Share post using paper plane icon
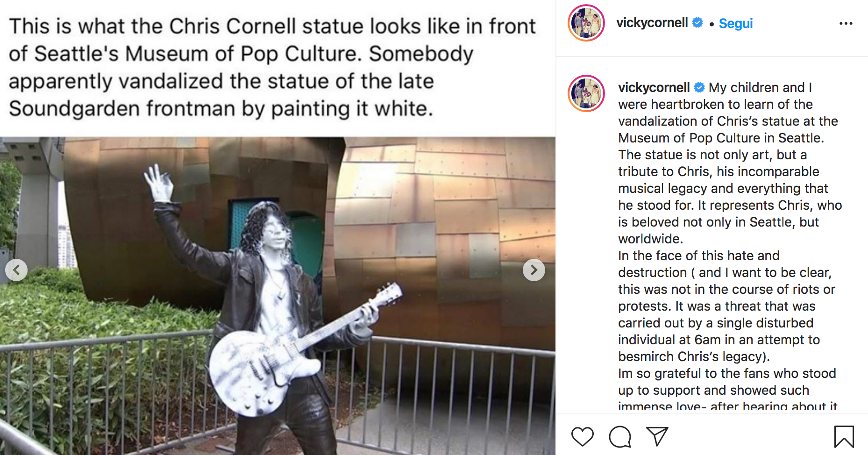Viewport: 868px width, 455px height. pos(657,436)
